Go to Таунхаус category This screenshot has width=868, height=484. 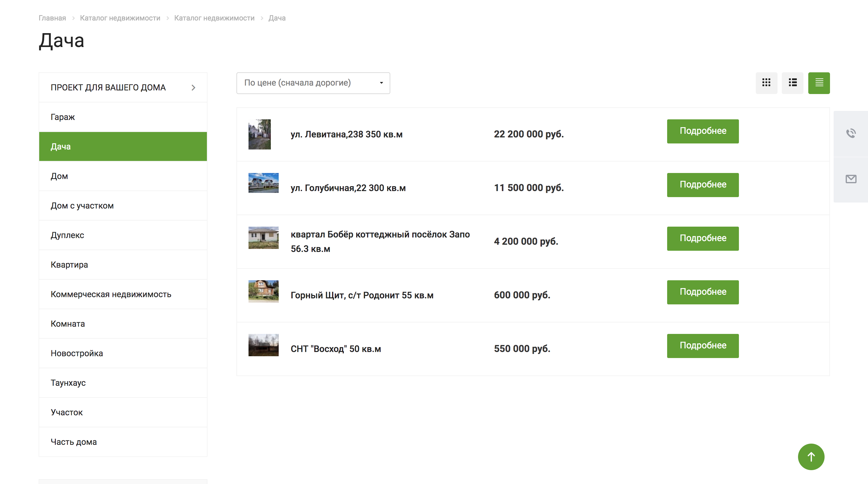click(68, 383)
